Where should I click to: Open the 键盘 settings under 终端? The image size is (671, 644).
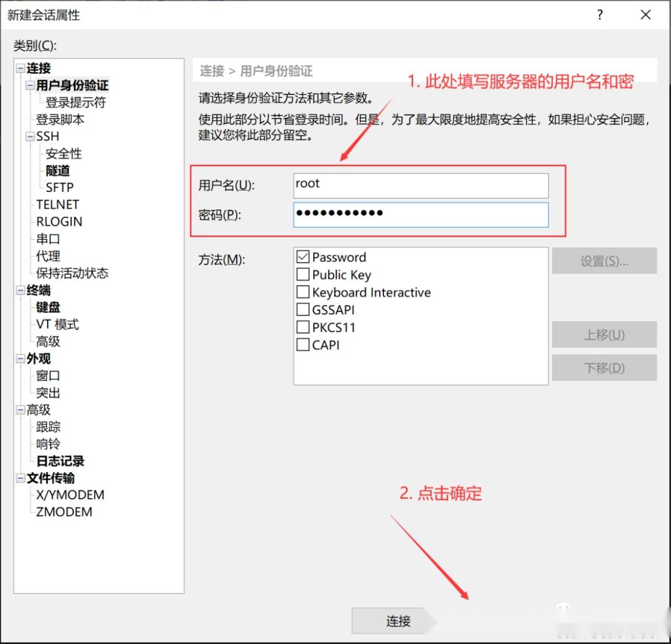pyautogui.click(x=48, y=307)
